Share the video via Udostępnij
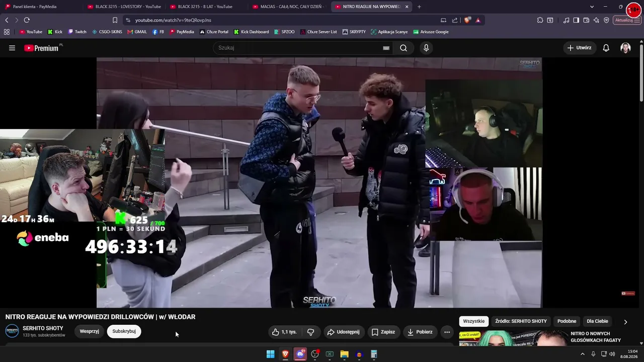 343,332
